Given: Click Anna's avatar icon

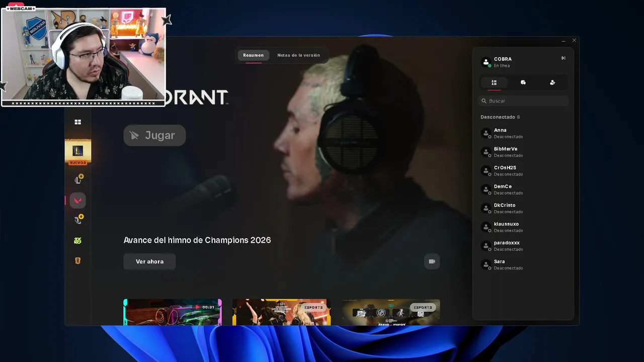Looking at the screenshot, I should pos(486,133).
